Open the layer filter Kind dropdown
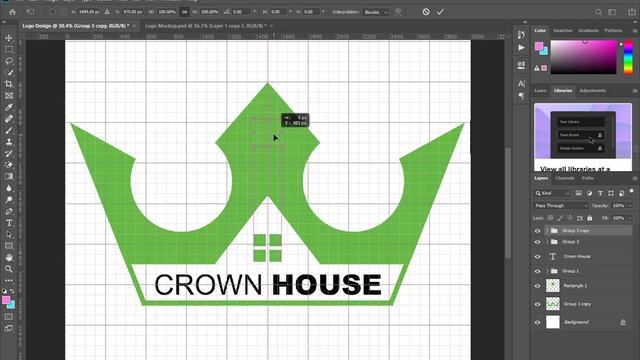 (x=552, y=193)
